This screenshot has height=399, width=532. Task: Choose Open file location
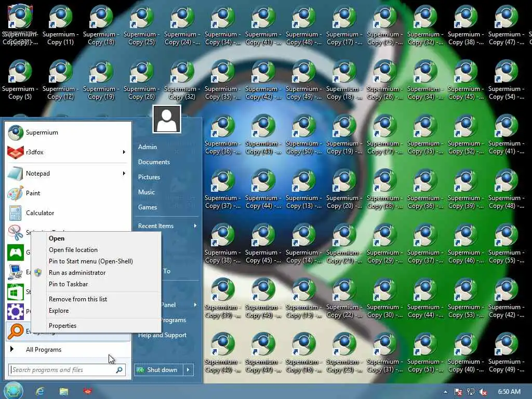96,250
